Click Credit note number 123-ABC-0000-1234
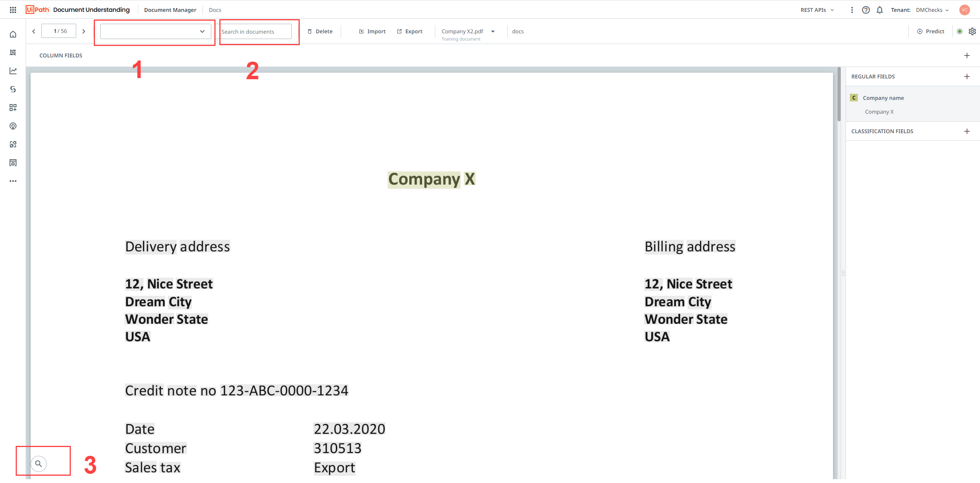The image size is (980, 483). click(x=284, y=391)
